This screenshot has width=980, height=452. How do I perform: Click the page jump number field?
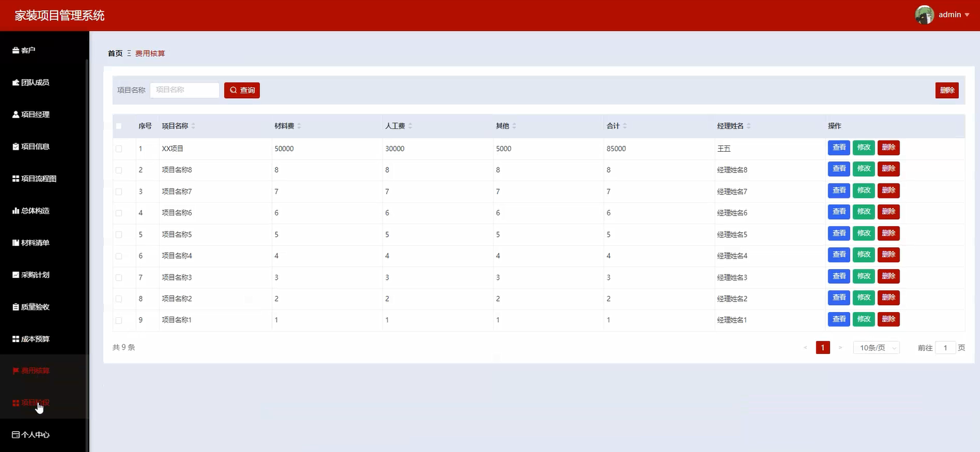coord(945,348)
